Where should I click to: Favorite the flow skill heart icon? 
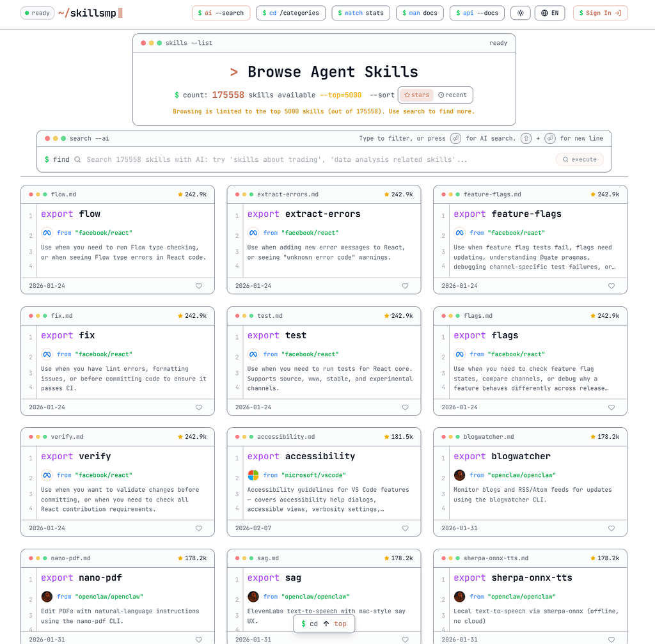[x=199, y=286]
